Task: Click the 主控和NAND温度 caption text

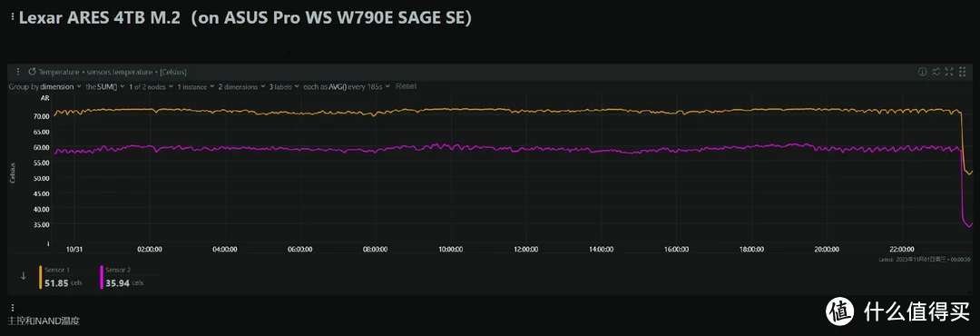Action: click(44, 321)
